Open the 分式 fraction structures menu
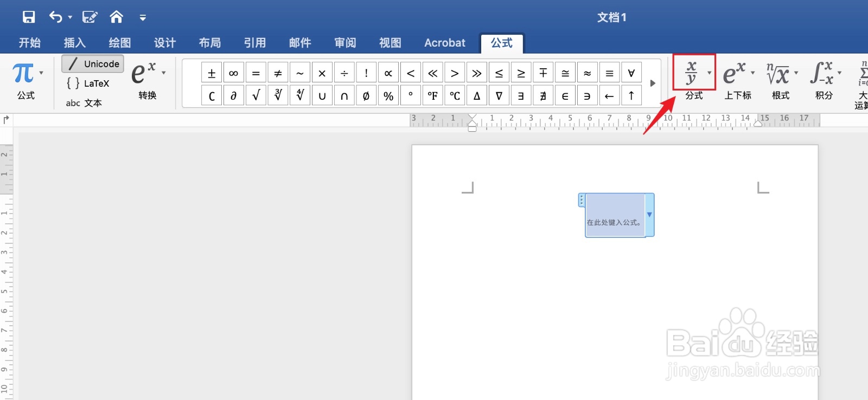The width and height of the screenshot is (868, 400). click(x=694, y=80)
